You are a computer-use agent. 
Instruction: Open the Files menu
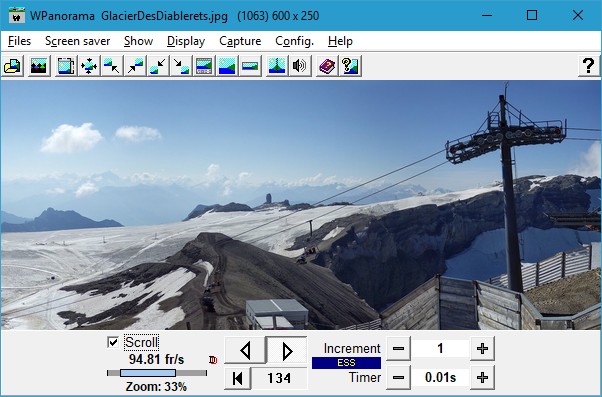pyautogui.click(x=19, y=41)
